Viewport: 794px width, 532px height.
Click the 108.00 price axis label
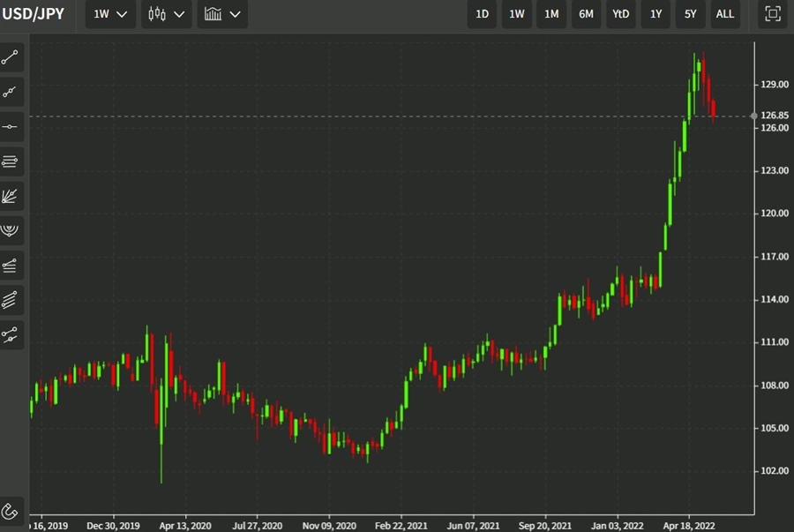coord(775,386)
